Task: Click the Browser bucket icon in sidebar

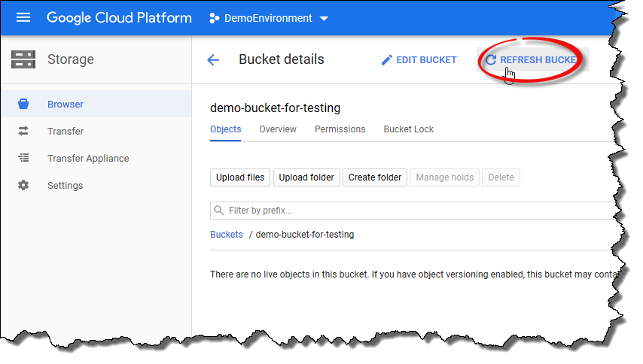Action: [x=23, y=105]
